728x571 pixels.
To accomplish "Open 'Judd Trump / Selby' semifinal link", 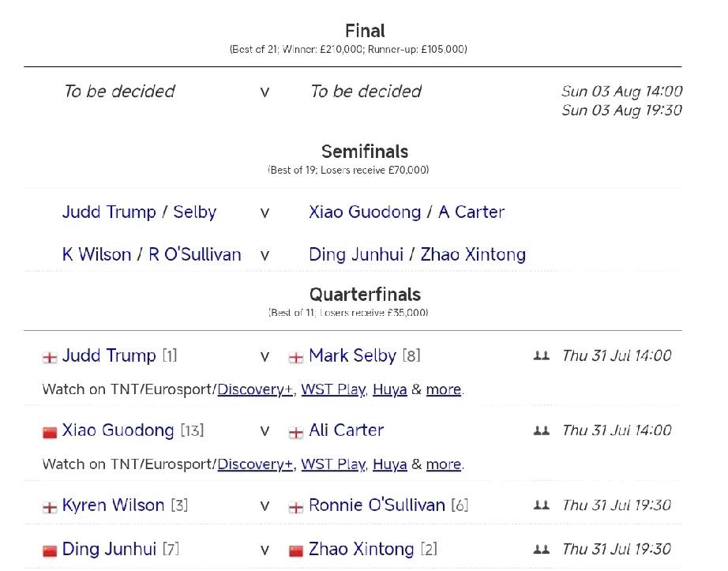I will tap(139, 212).
